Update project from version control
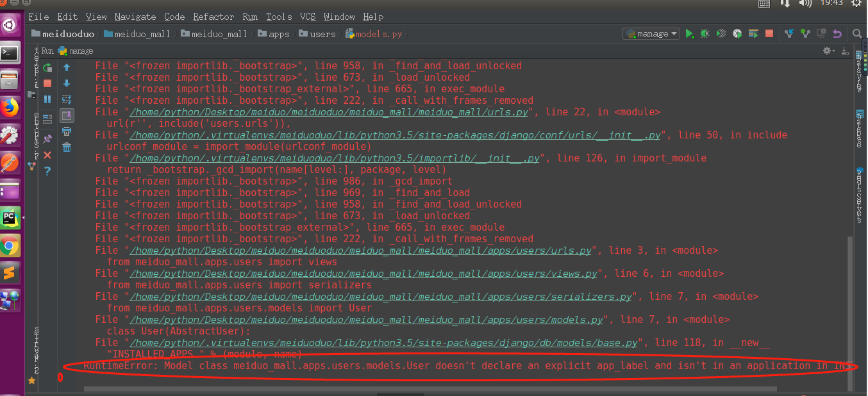 [x=790, y=33]
